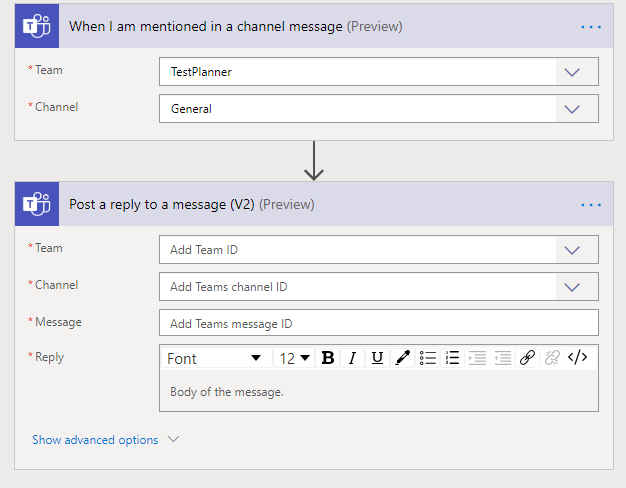Viewport: 626px width, 488px height.
Task: Open Post a reply step ellipsis menu
Action: click(x=591, y=204)
